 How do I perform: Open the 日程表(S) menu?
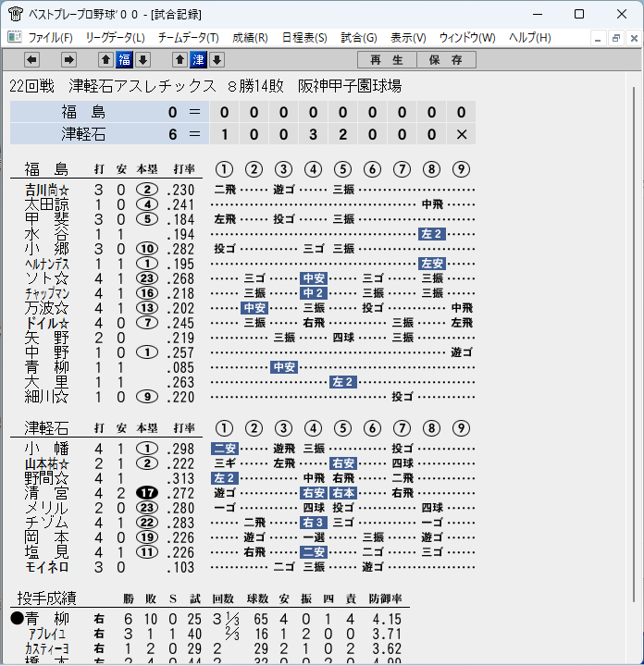[x=304, y=38]
